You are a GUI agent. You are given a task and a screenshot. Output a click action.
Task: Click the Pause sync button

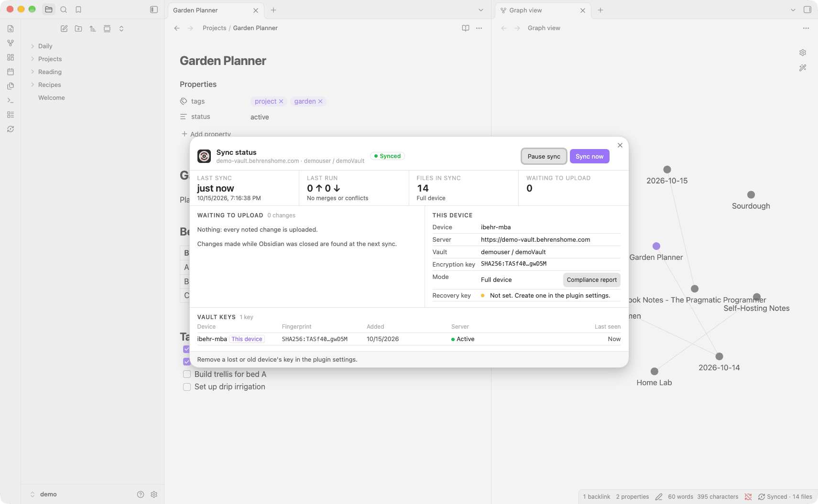click(544, 156)
